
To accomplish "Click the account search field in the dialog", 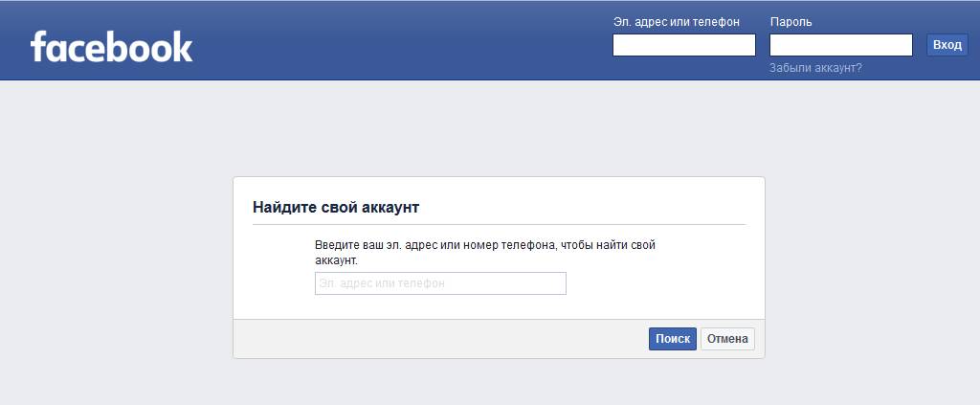I will point(440,283).
